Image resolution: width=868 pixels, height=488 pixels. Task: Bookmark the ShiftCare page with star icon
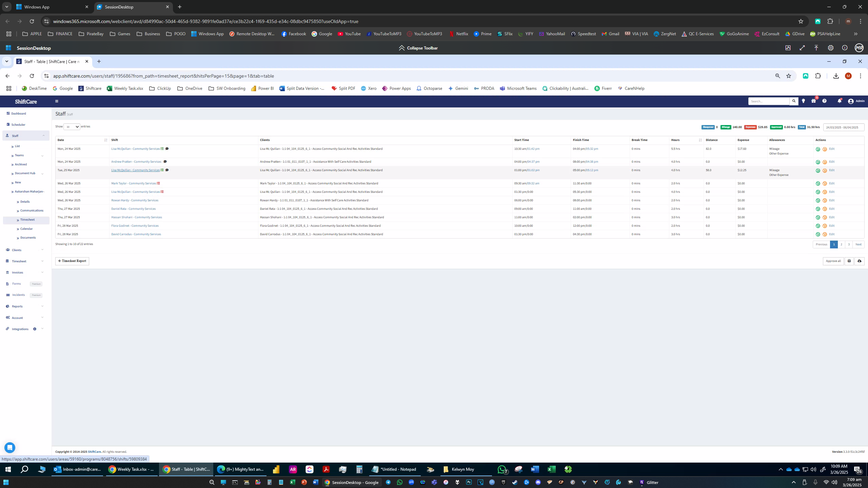[x=789, y=76]
